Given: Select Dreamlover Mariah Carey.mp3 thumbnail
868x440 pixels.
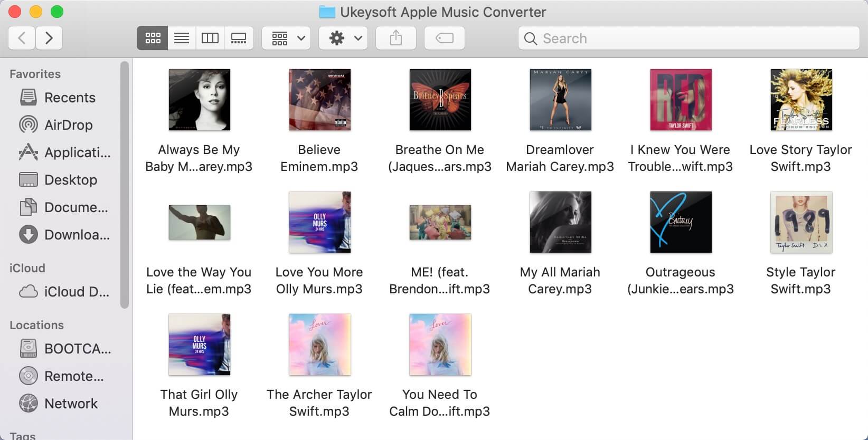Looking at the screenshot, I should (x=561, y=100).
